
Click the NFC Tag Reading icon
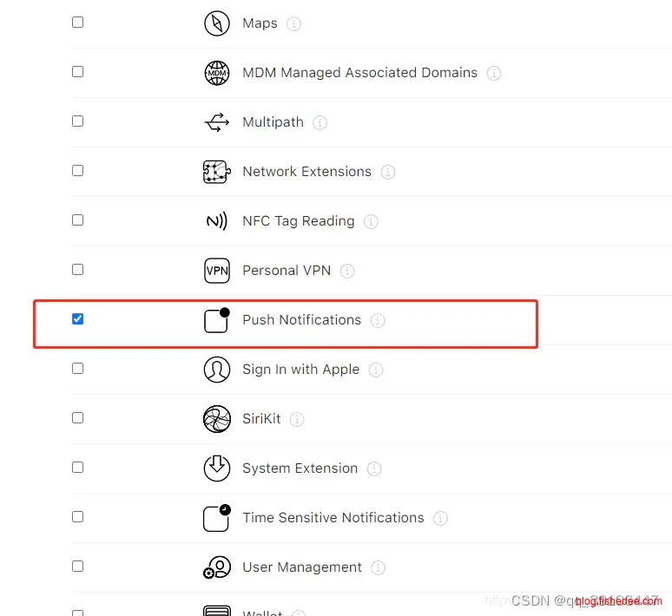(x=216, y=221)
